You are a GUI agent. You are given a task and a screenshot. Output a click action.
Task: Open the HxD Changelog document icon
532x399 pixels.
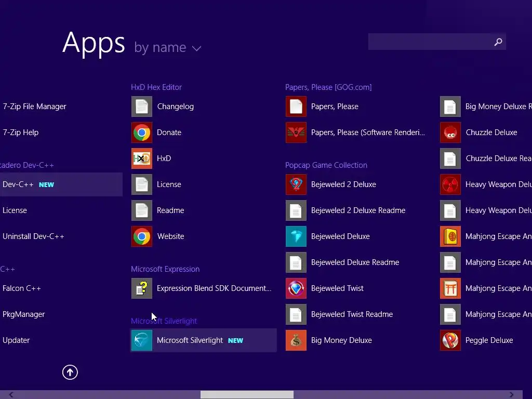(x=141, y=107)
